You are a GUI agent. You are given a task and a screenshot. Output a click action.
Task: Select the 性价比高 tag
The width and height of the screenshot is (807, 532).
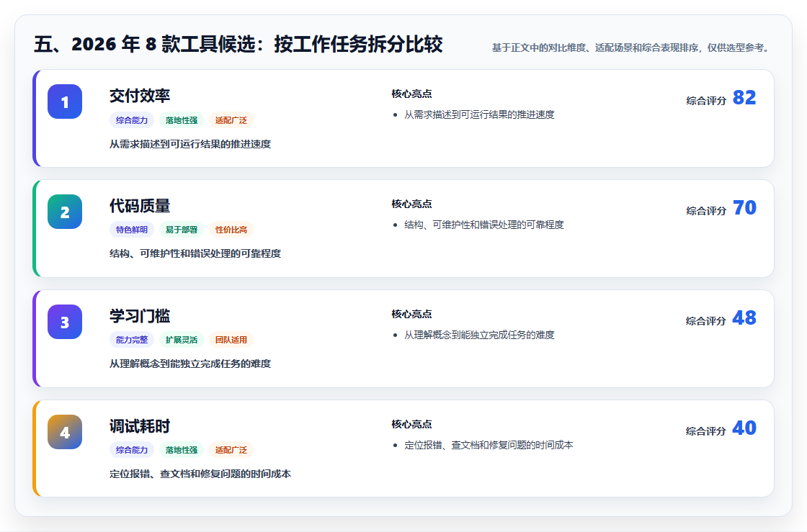tap(231, 230)
